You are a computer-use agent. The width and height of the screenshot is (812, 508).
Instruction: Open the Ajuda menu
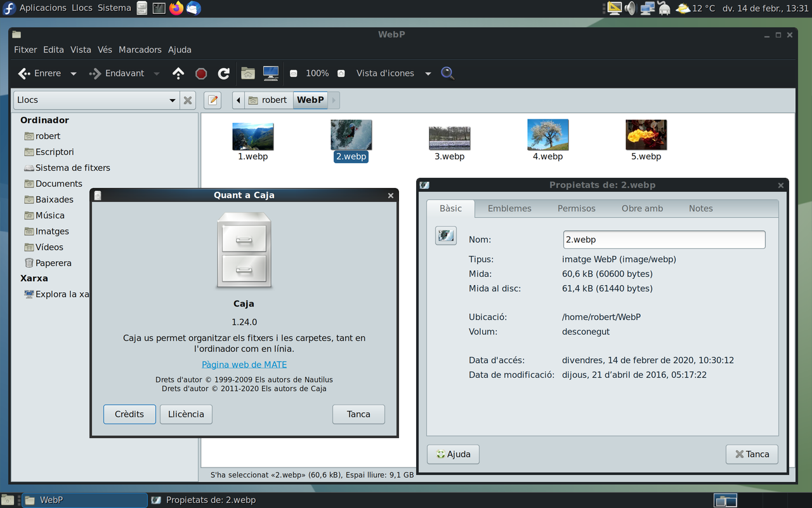[x=180, y=50]
